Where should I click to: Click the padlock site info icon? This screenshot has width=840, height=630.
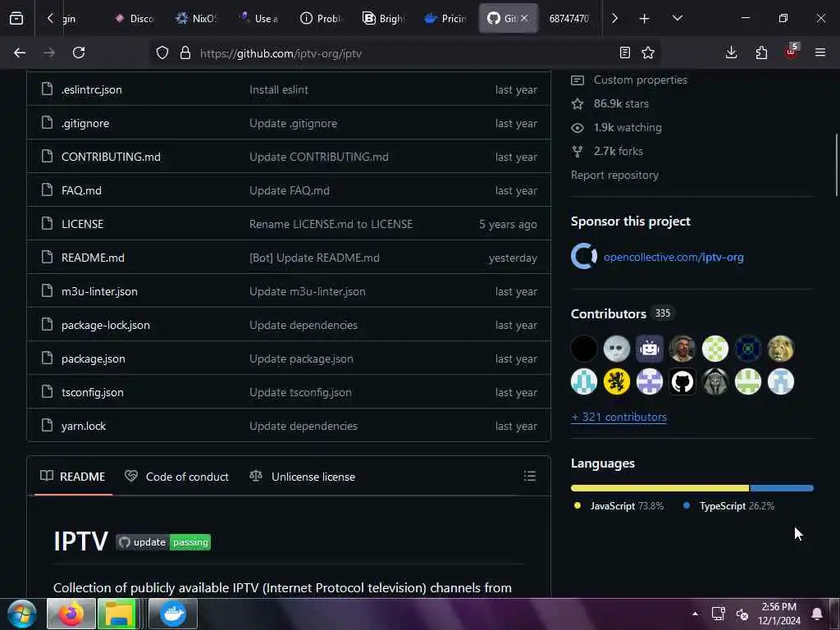click(x=185, y=52)
